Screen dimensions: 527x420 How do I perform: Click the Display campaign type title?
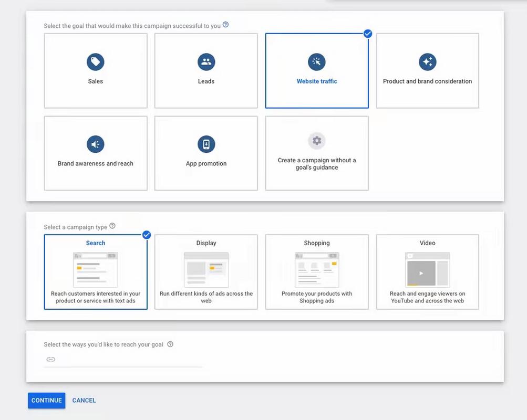click(206, 243)
